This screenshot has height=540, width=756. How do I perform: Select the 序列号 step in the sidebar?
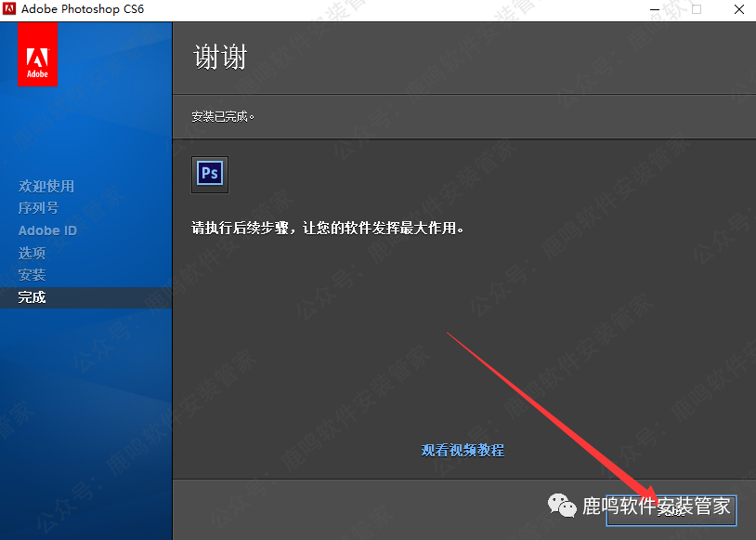(38, 208)
